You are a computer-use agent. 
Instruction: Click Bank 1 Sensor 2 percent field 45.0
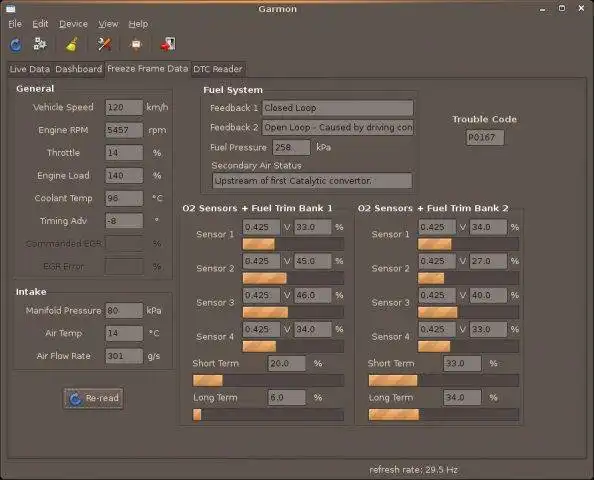pyautogui.click(x=313, y=261)
